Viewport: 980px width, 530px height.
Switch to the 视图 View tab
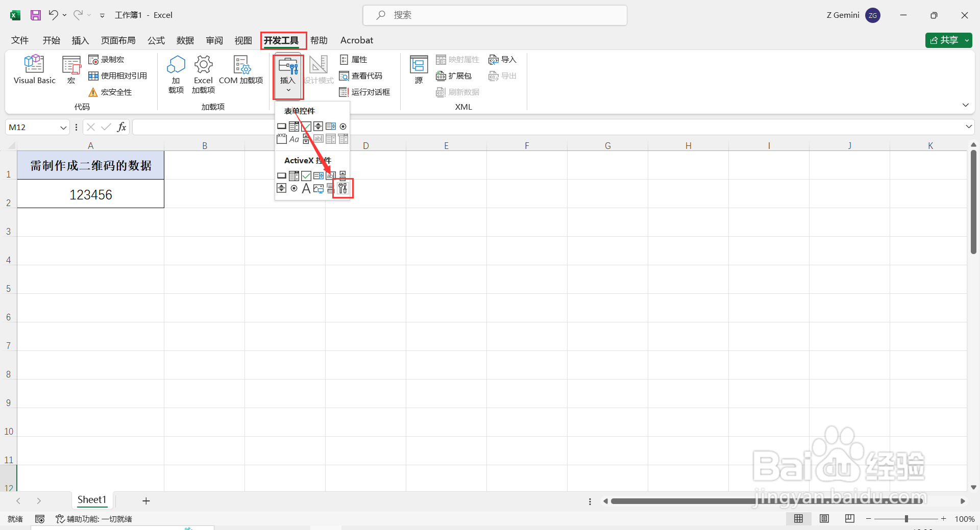243,40
